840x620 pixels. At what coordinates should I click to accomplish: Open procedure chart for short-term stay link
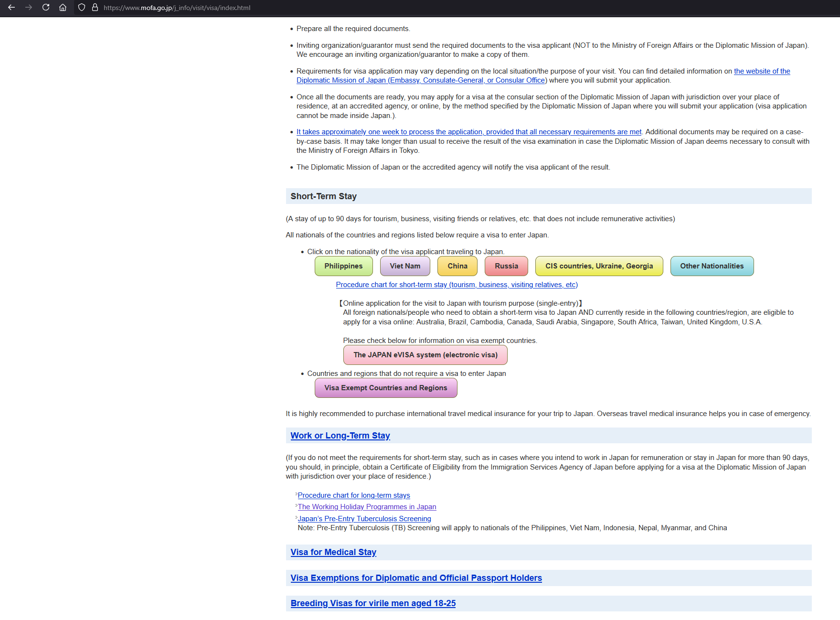coord(457,285)
